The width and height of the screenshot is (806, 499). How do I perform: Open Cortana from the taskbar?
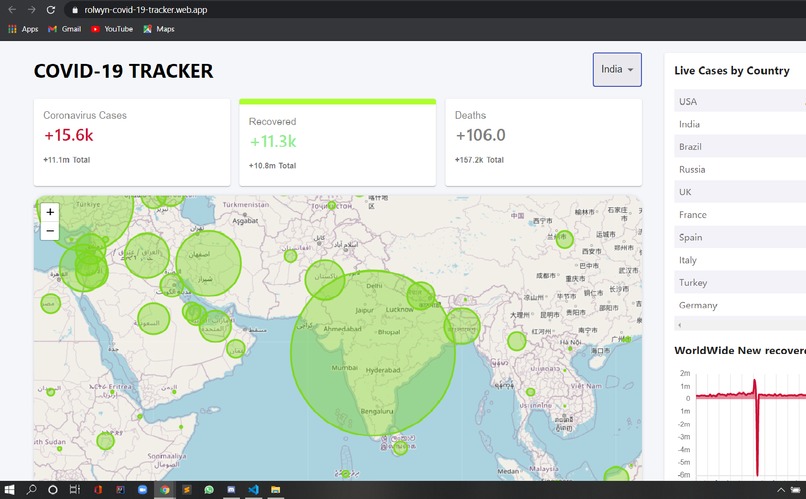tap(52, 490)
